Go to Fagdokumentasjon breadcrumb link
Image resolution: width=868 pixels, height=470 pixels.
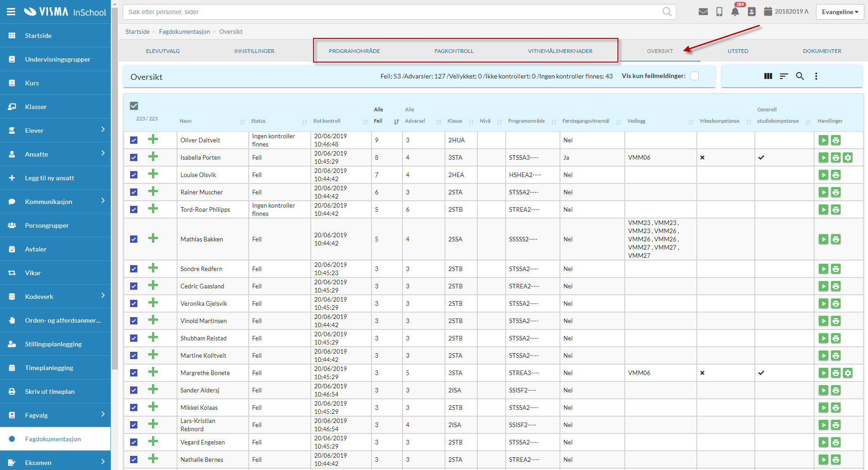pos(184,31)
